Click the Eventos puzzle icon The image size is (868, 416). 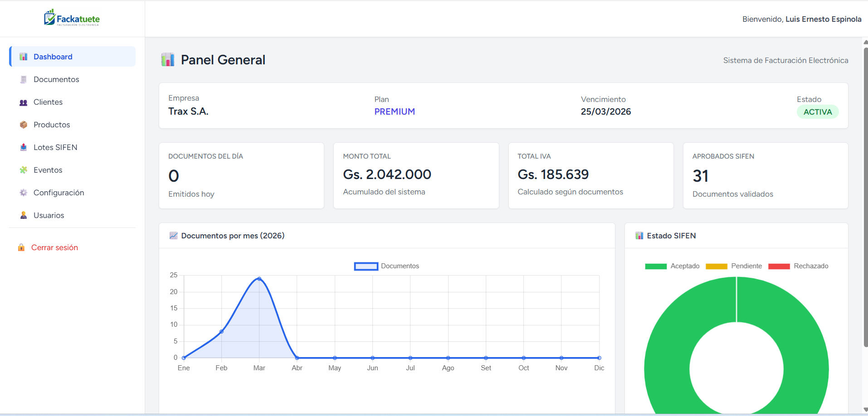(24, 170)
